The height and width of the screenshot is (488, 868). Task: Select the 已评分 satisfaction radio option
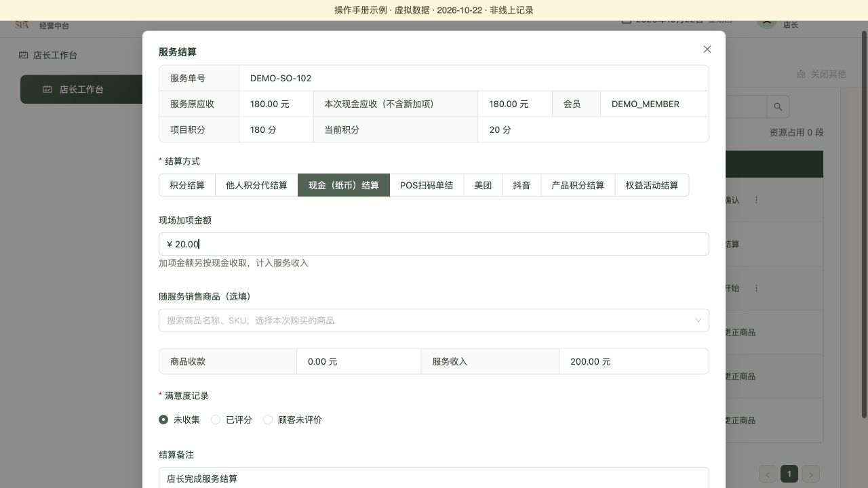click(x=216, y=420)
